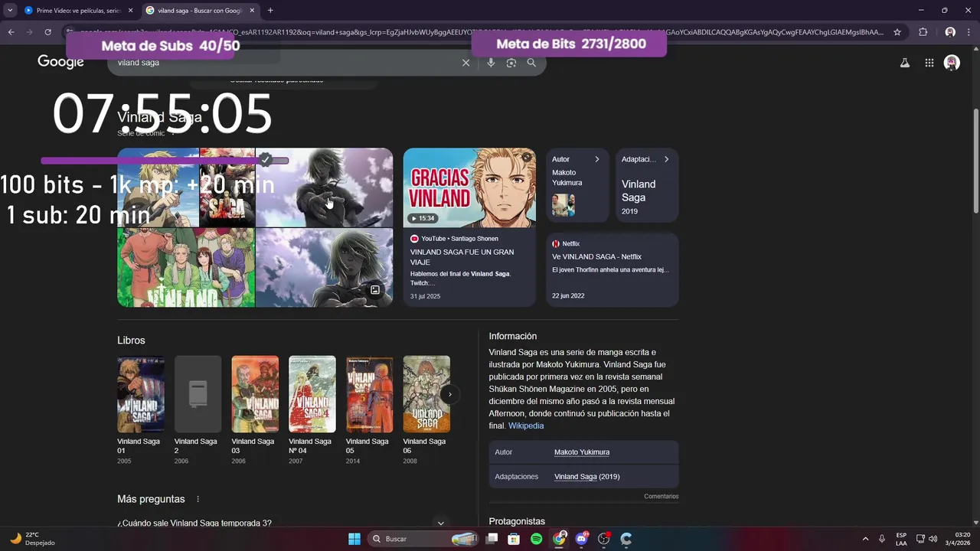Follow the Makoto Yukimura author link
This screenshot has height=551, width=980.
coord(582,452)
